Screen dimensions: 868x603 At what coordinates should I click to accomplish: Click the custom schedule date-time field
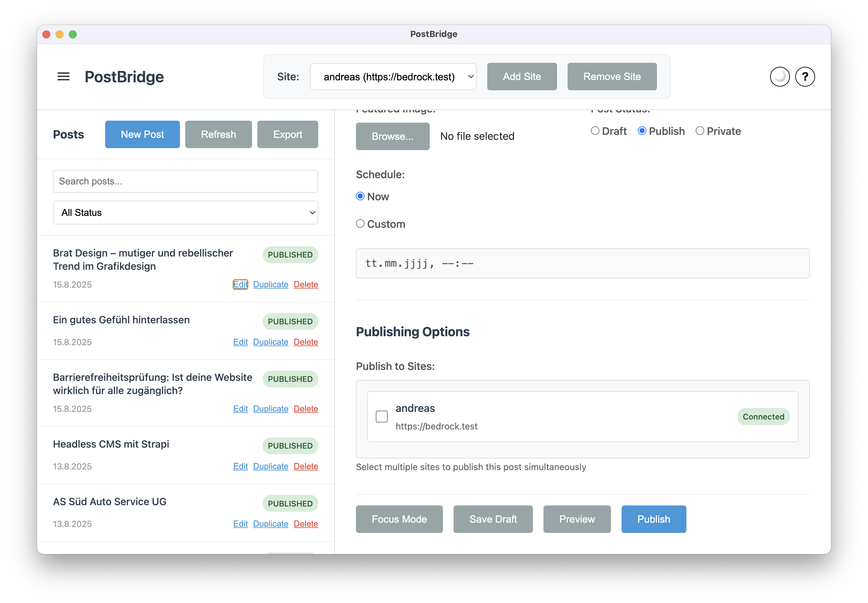point(582,263)
